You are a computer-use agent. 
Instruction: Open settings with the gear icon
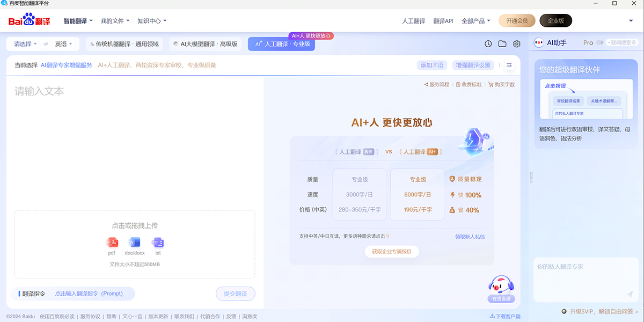516,43
